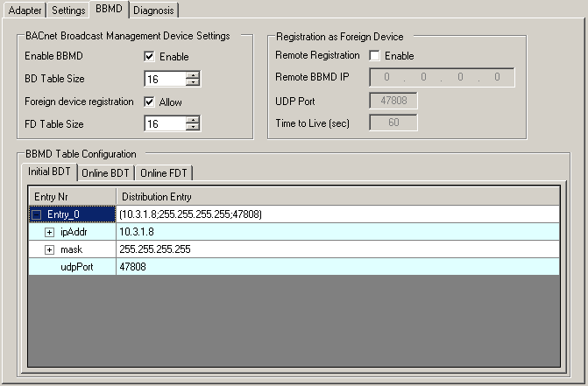The height and width of the screenshot is (386, 588).
Task: Increase FD Table Size with up arrow
Action: click(193, 120)
